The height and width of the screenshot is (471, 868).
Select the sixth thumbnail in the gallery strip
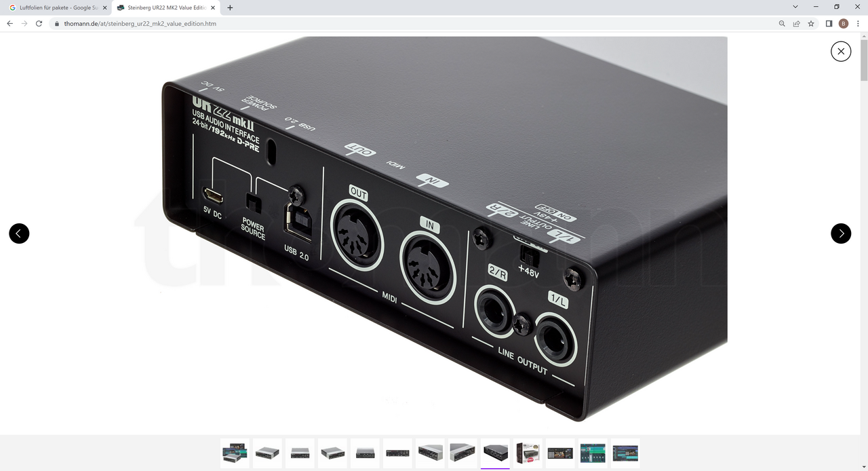(397, 453)
